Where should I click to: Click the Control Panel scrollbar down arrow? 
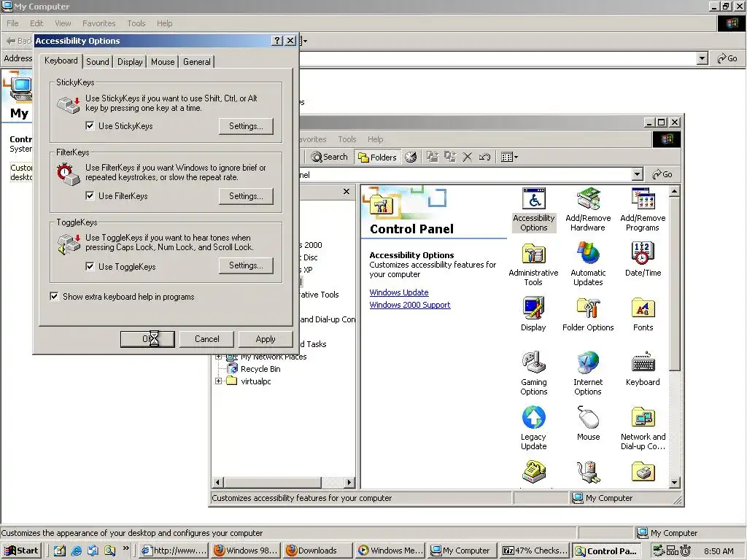click(x=674, y=483)
